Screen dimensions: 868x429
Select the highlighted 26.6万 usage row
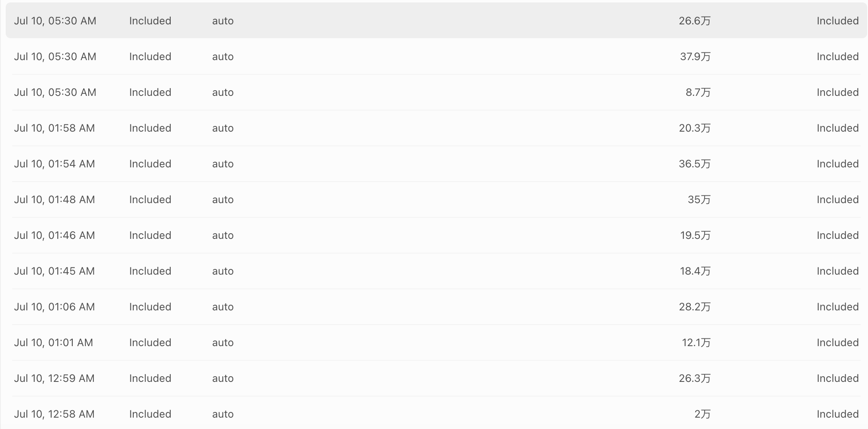point(436,21)
